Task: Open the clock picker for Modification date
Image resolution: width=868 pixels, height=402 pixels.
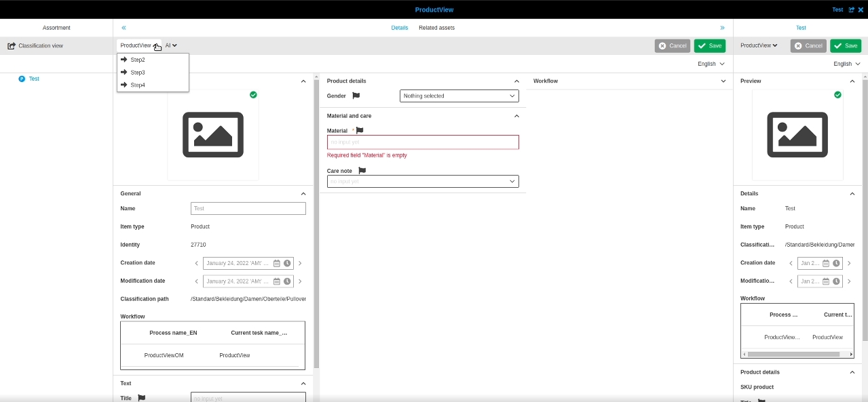Action: click(287, 281)
